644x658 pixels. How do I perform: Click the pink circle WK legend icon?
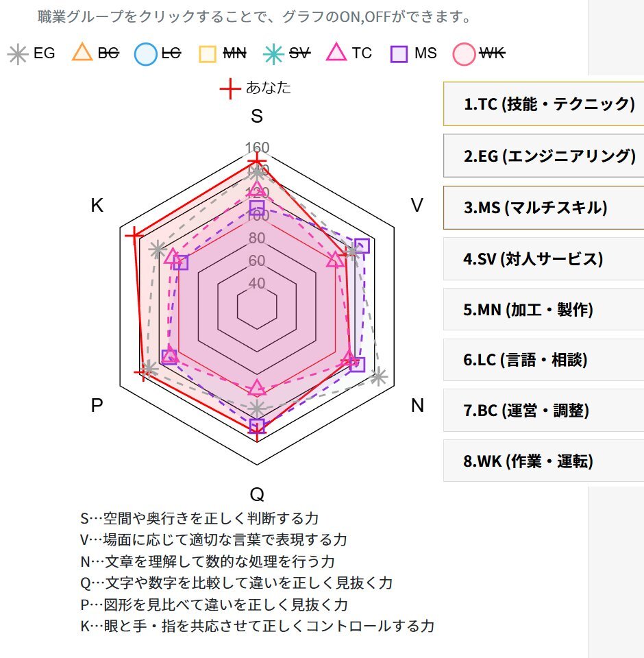point(464,53)
